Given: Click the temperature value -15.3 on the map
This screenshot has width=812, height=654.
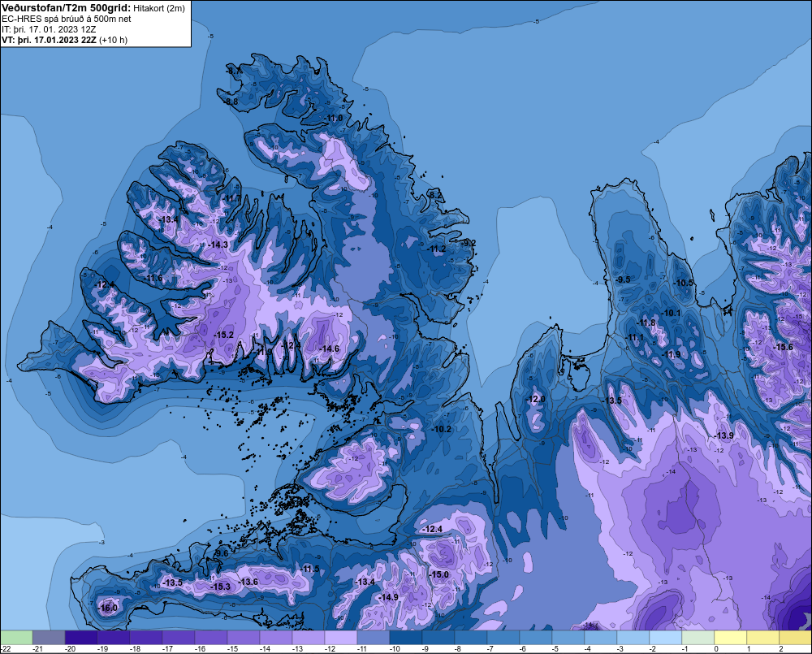Looking at the screenshot, I should pos(221,587).
